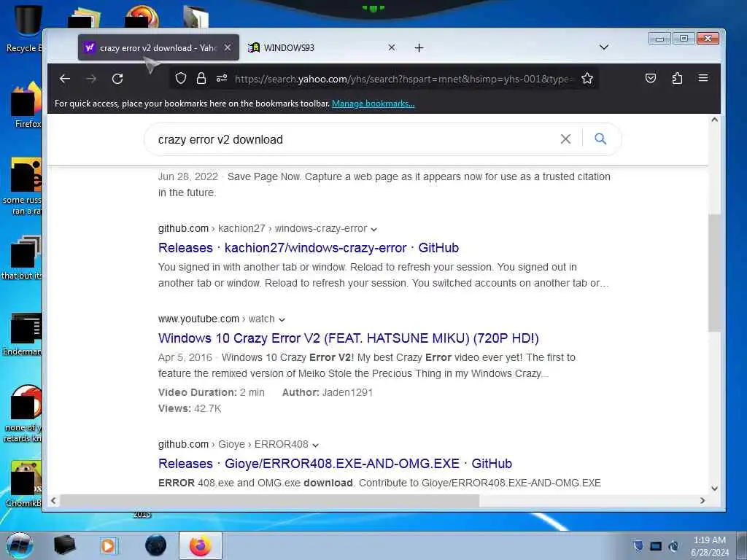Click the tray shield icon
This screenshot has height=560, width=747.
[638, 545]
